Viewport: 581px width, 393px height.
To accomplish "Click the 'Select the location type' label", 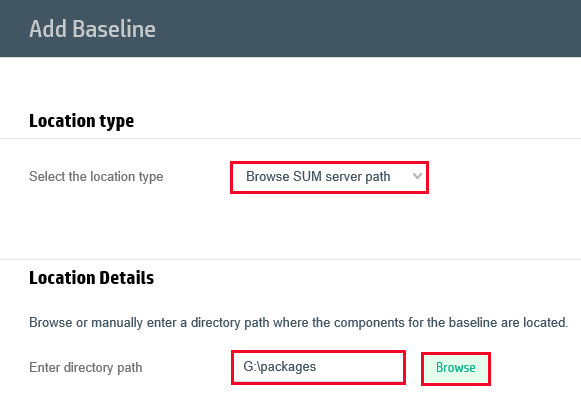I will coord(96,177).
